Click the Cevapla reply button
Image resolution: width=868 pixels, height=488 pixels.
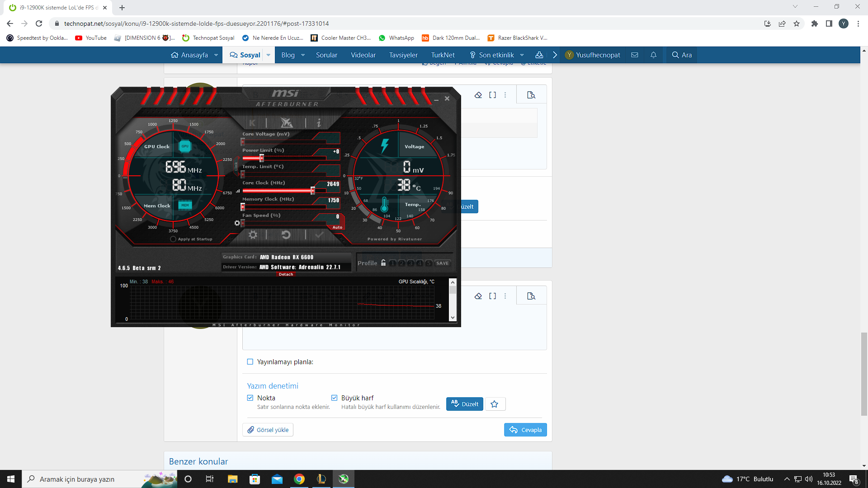pos(525,430)
